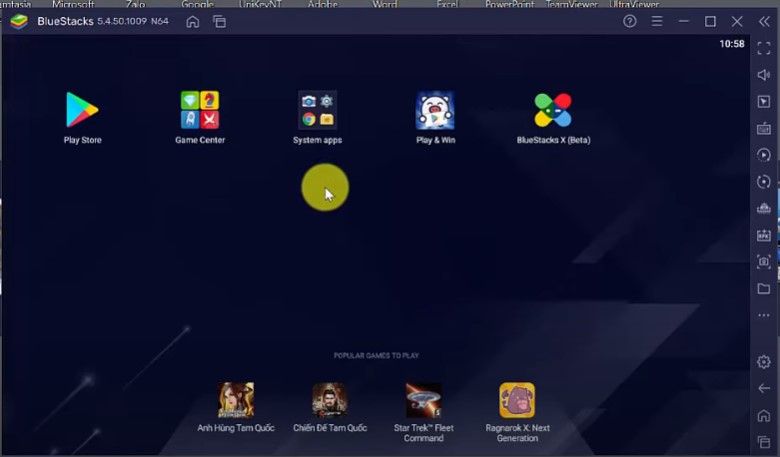Launch Game Center

point(200,110)
